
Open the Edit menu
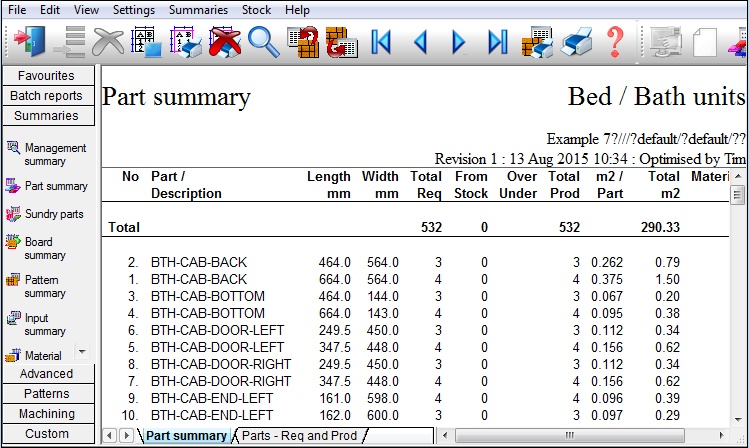coord(50,10)
